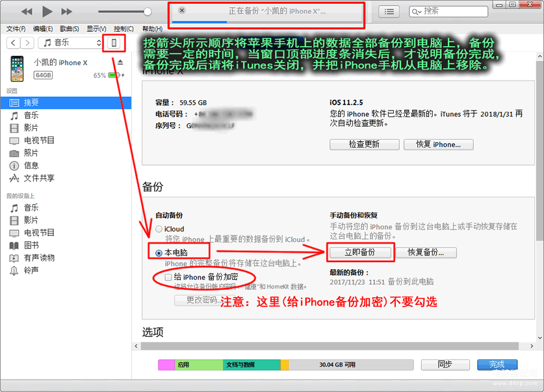The height and width of the screenshot is (392, 544).
Task: Click the vertical scrollbar up arrow
Action: (539, 56)
